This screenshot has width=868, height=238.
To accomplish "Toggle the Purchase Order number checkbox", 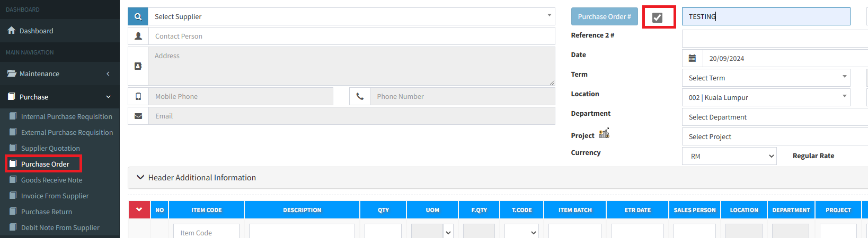I will 657,17.
